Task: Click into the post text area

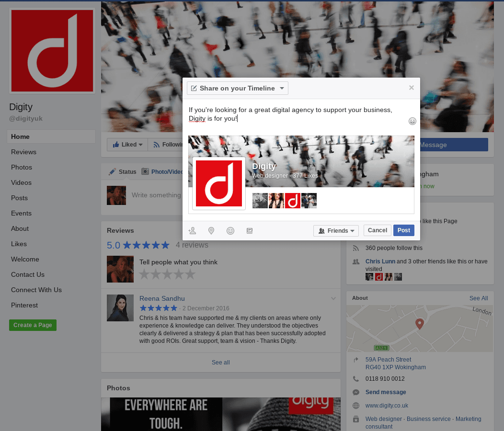Action: (296, 114)
